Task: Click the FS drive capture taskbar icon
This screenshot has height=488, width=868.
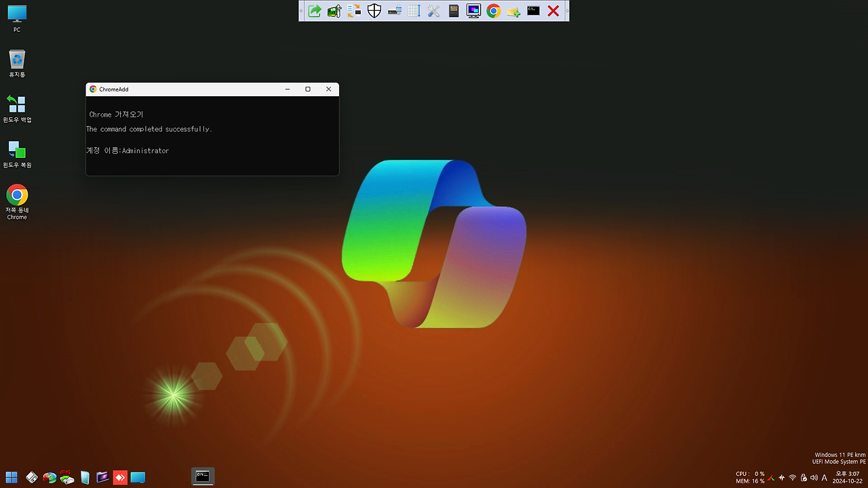Action: pos(67,477)
